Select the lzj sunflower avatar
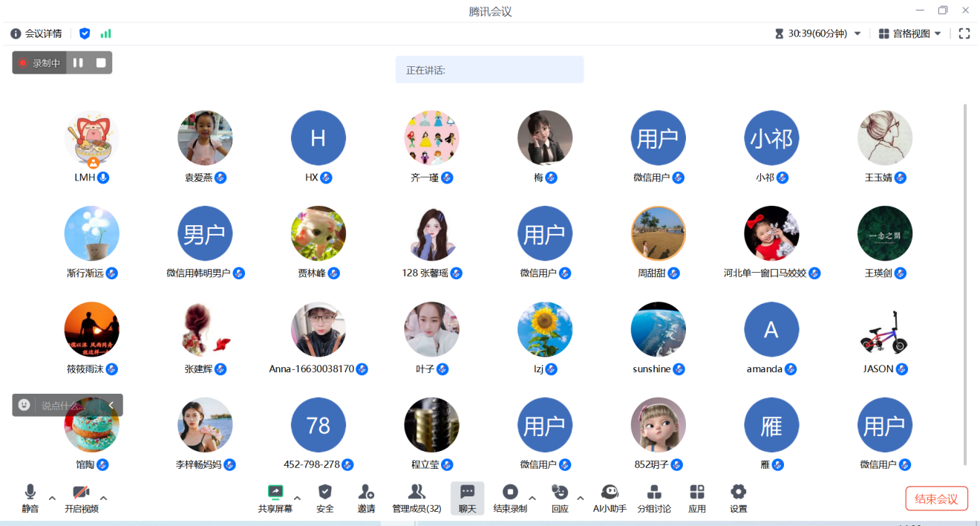Viewport: 980px width, 526px height. (545, 329)
